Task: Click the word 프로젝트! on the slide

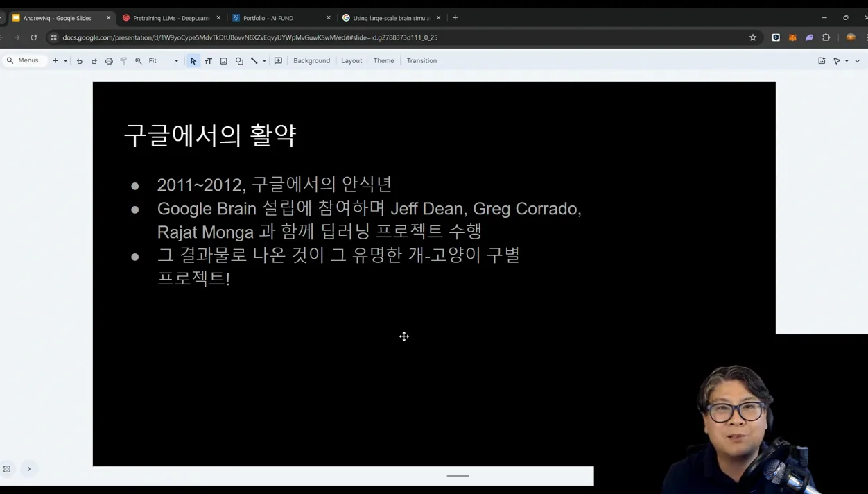Action: tap(193, 279)
